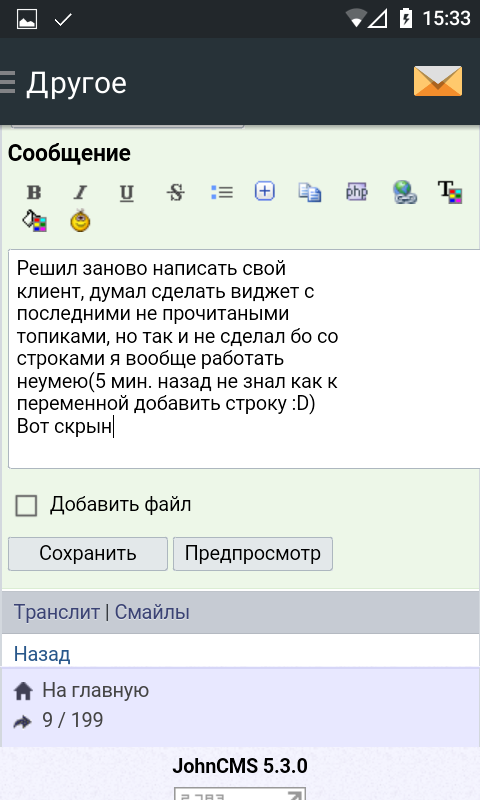Check the Добавить файл checkbox
480x800 pixels.
[26, 506]
